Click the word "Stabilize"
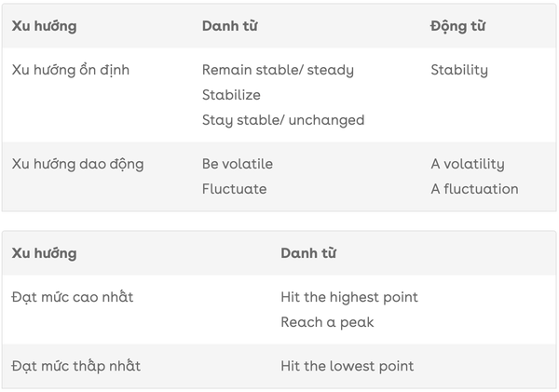Image resolution: width=559 pixels, height=392 pixels. click(231, 95)
